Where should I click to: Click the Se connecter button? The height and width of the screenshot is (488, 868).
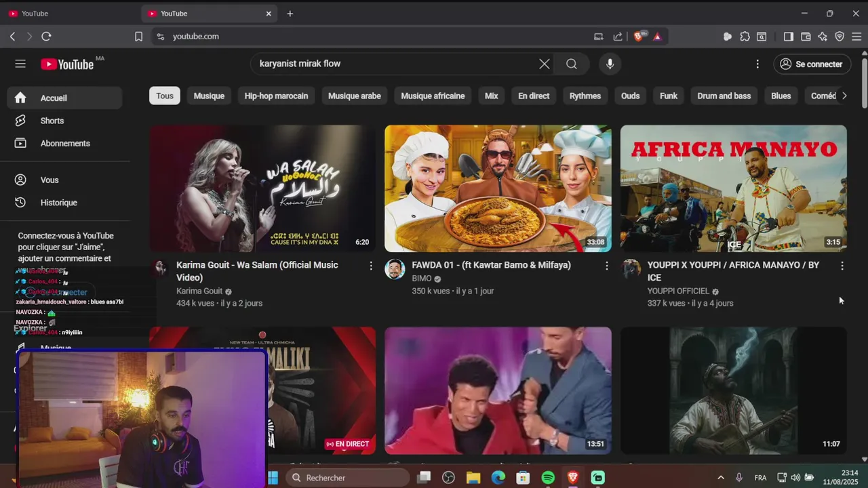812,64
